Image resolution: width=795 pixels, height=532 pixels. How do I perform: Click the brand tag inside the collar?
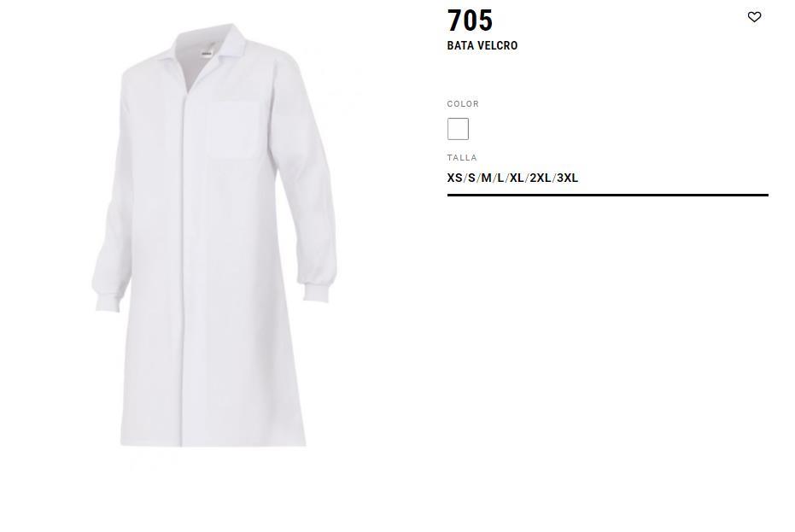[207, 53]
